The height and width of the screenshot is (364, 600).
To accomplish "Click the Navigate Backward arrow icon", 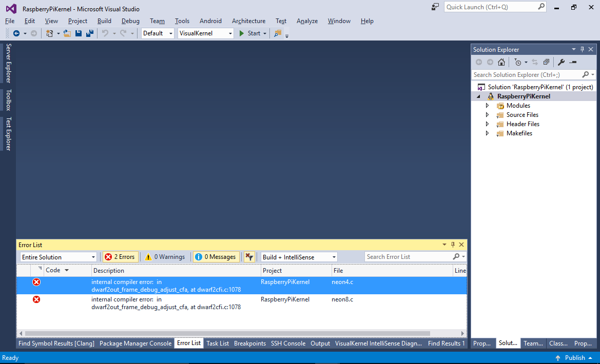I will [x=17, y=33].
